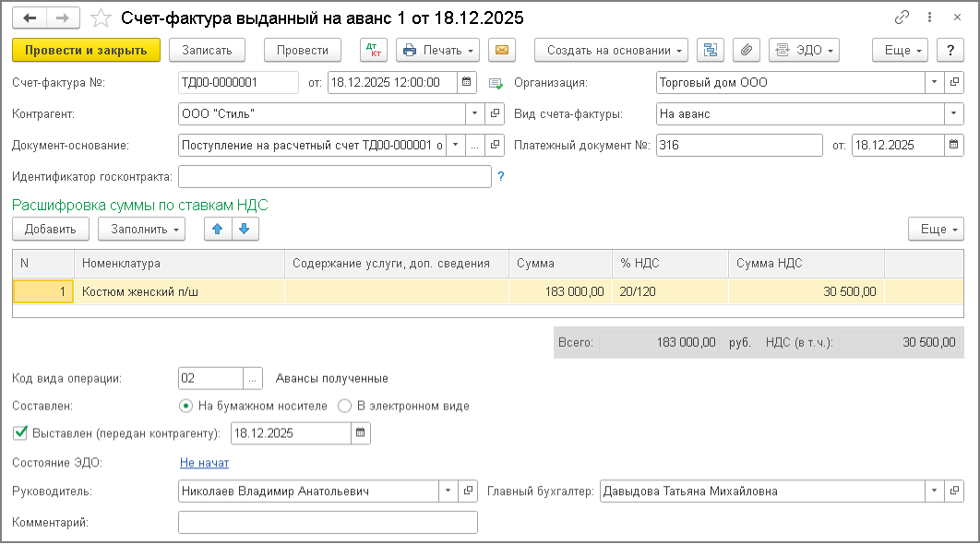Open the 'Создать на основании' menu

612,50
